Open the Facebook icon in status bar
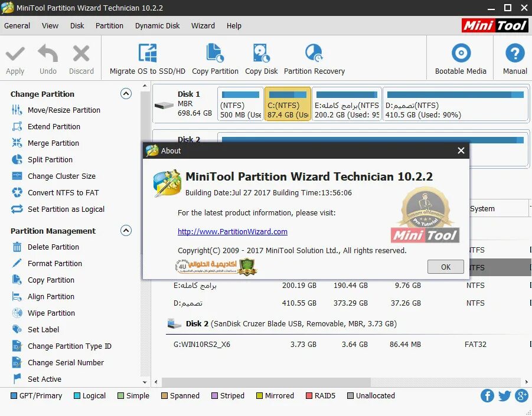The height and width of the screenshot is (416, 532). (x=487, y=396)
